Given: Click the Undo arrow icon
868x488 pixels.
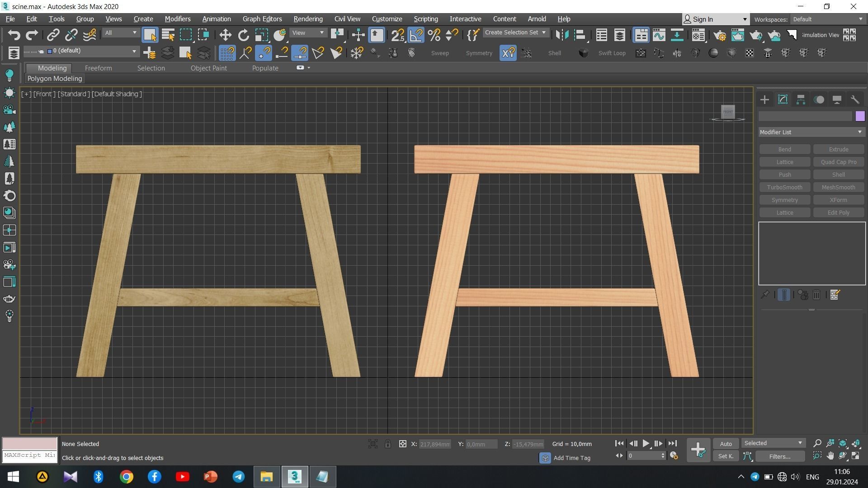Looking at the screenshot, I should point(14,35).
